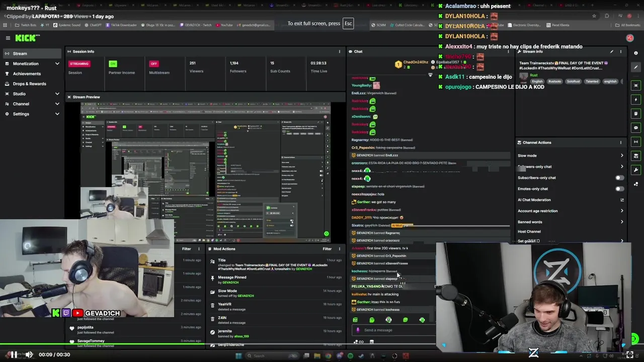Click stream preview widget icon in right toolbar
The width and height of the screenshot is (644, 362).
point(636,85)
